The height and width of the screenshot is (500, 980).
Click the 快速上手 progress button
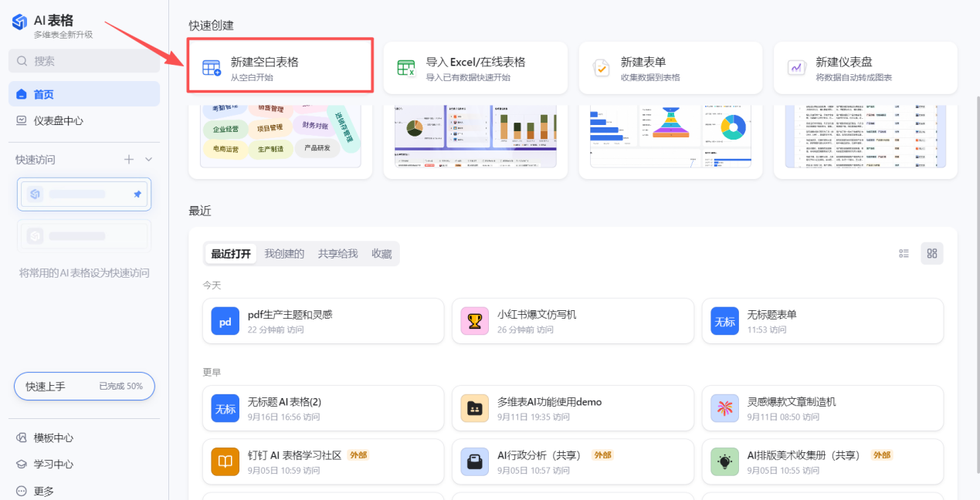point(84,386)
